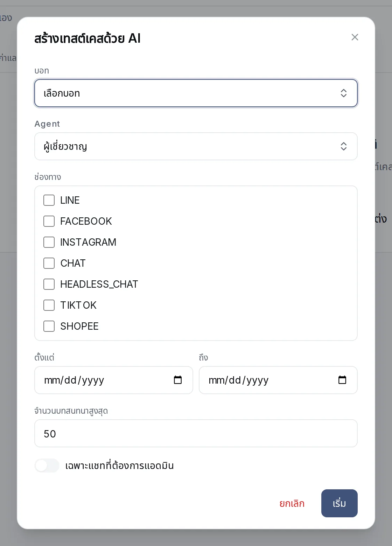Image resolution: width=392 pixels, height=546 pixels.
Task: Click the ช่องทาง channels label
Action: pos(48,177)
